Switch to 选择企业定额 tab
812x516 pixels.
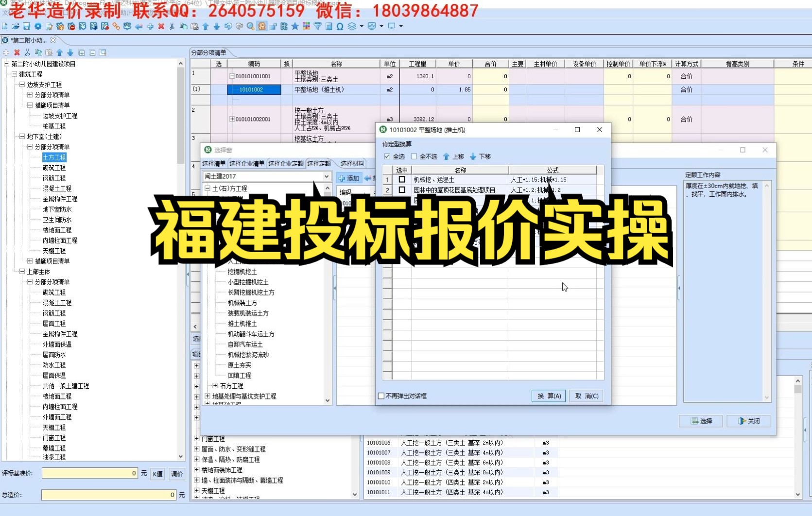point(286,163)
